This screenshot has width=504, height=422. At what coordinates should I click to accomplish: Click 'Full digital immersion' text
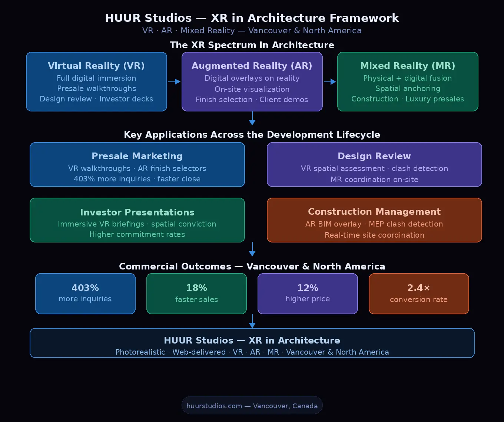click(96, 78)
